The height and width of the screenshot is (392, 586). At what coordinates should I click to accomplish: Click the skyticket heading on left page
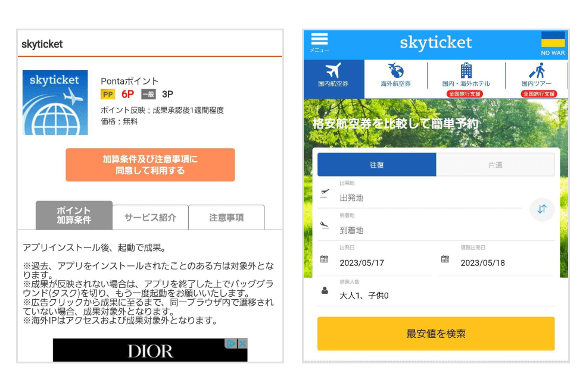42,45
